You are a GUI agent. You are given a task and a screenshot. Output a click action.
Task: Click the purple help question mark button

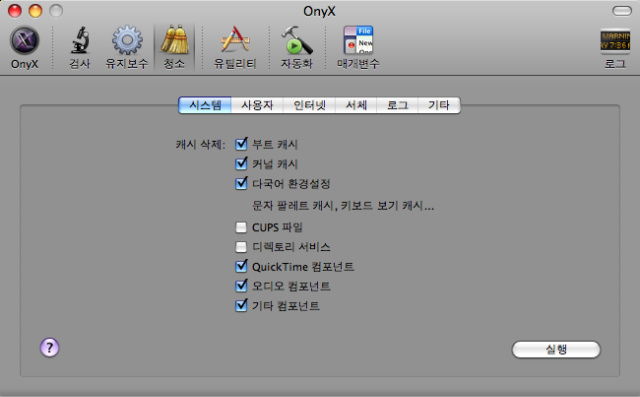point(49,348)
